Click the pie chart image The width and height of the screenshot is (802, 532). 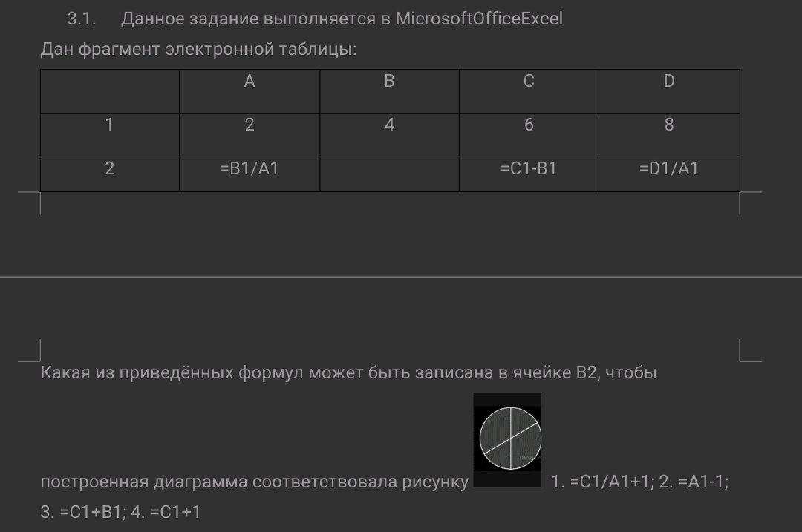507,439
